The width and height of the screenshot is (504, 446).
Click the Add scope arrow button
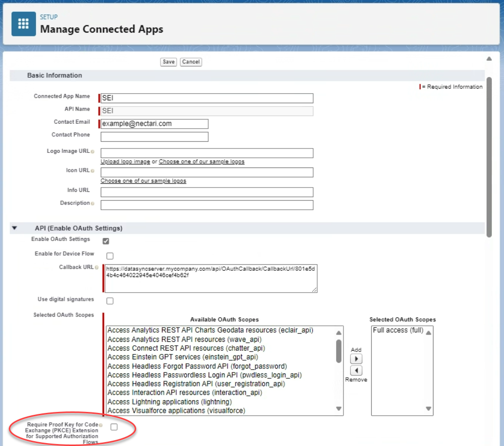(356, 358)
